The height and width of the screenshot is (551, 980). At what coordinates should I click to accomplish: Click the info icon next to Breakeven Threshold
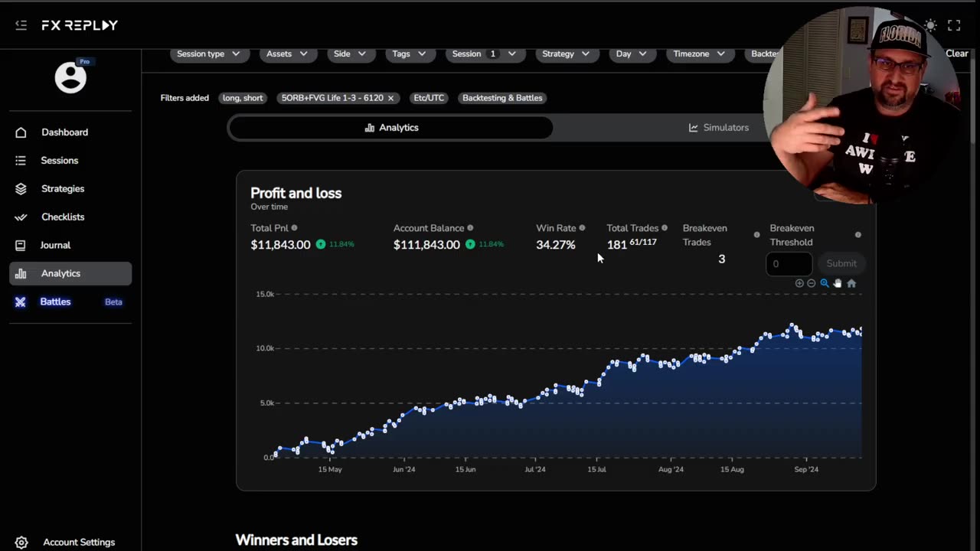coord(858,235)
